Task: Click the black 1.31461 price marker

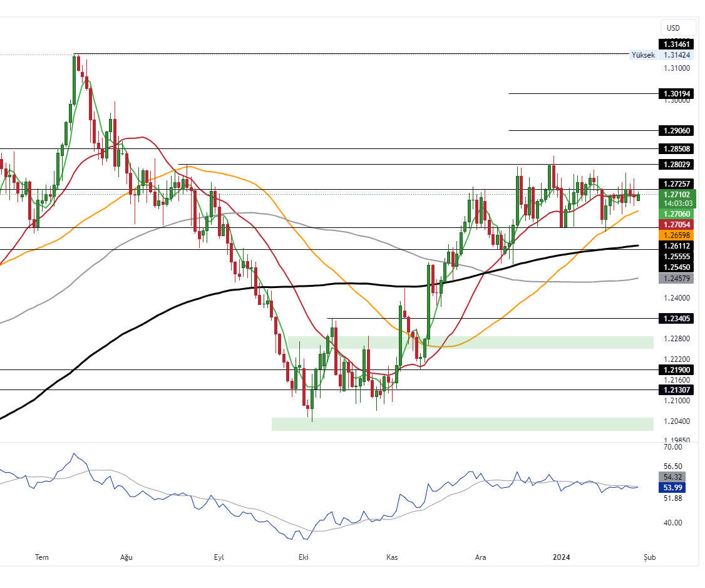Action: [x=676, y=44]
